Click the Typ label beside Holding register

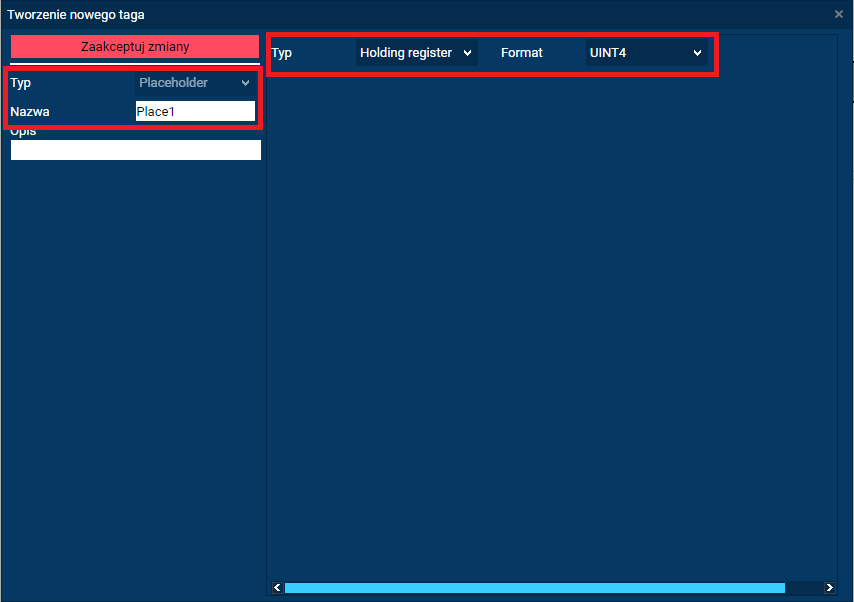(282, 52)
